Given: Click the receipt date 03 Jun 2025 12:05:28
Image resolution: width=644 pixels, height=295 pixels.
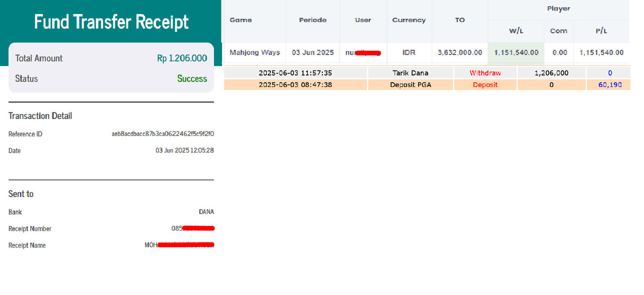Looking at the screenshot, I should [185, 151].
